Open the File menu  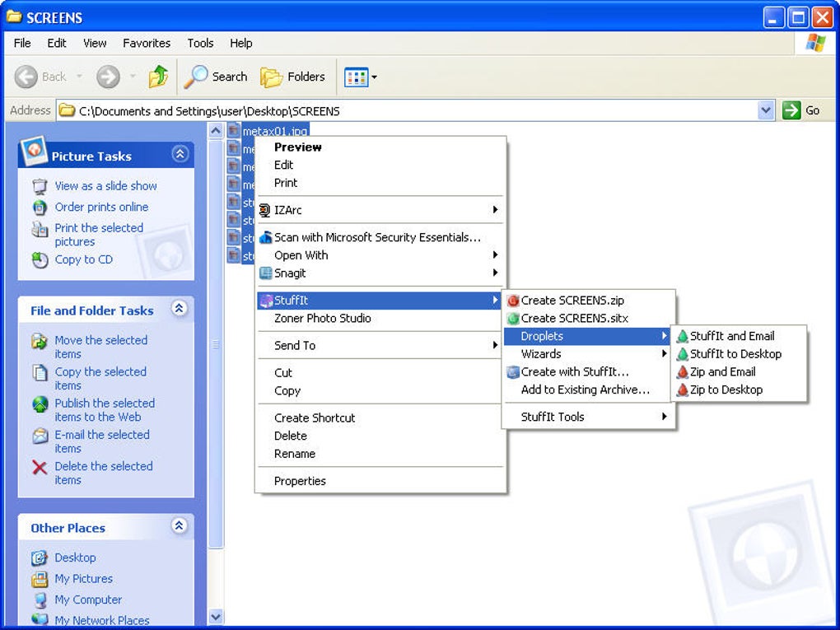(22, 43)
